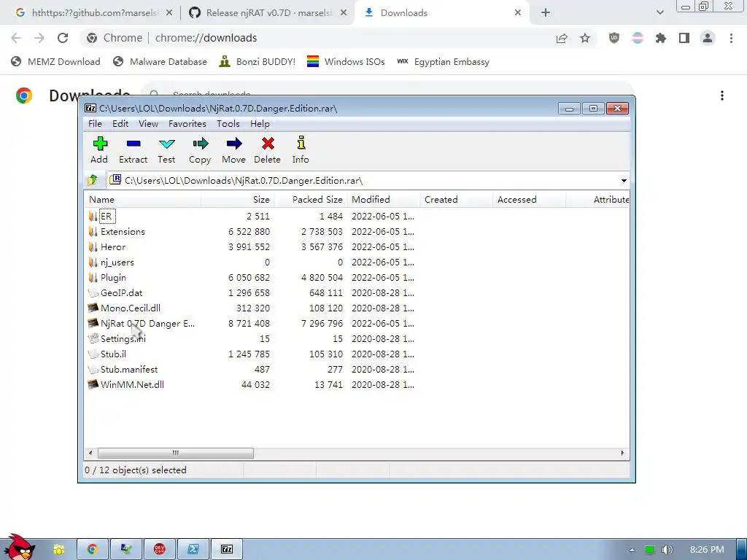This screenshot has height=560, width=747.
Task: Select the NjRat 0.7D Danger executable
Action: [x=147, y=323]
